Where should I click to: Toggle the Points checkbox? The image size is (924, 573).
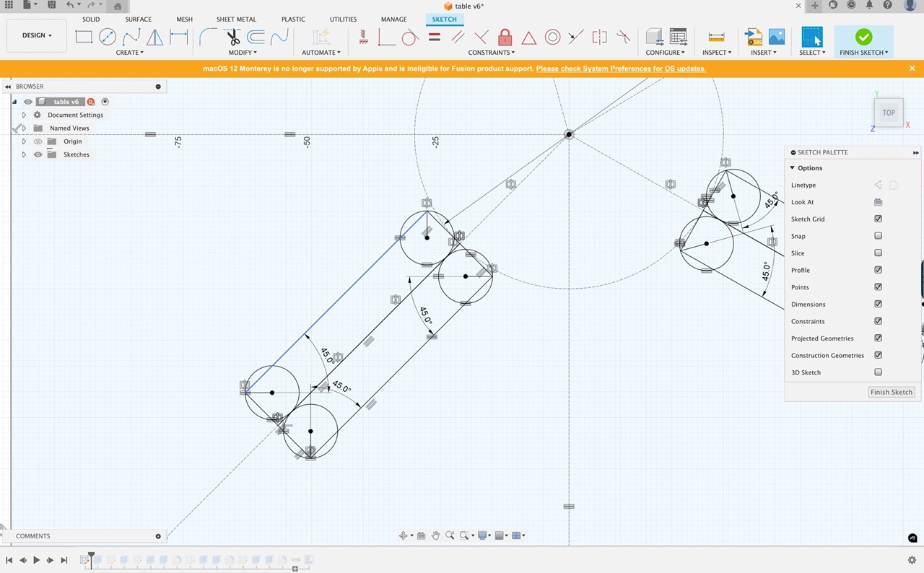pos(878,287)
